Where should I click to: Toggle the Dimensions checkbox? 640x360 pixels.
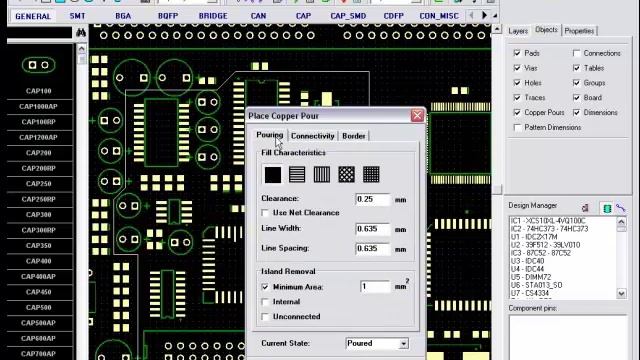point(576,112)
